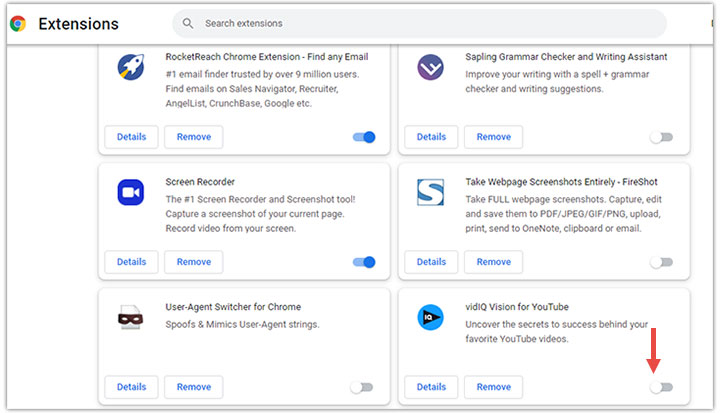Click 'RocketReach Chrome Extension - Find any Email' title
The image size is (720, 413).
(267, 57)
